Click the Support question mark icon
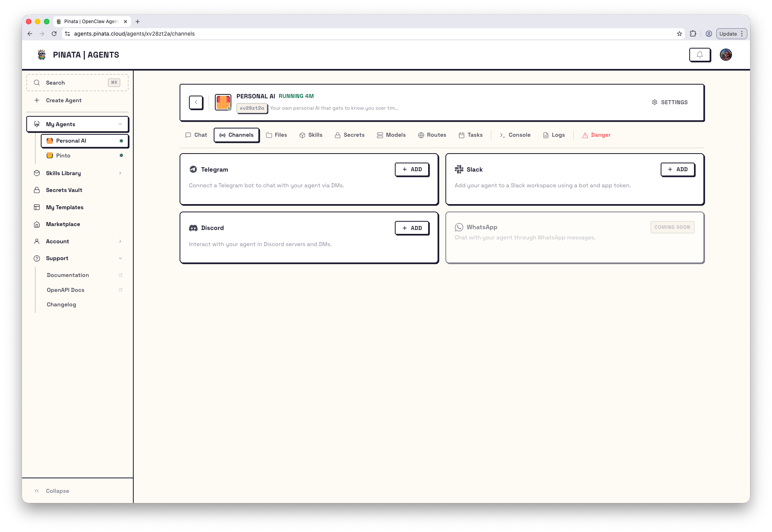 click(37, 258)
